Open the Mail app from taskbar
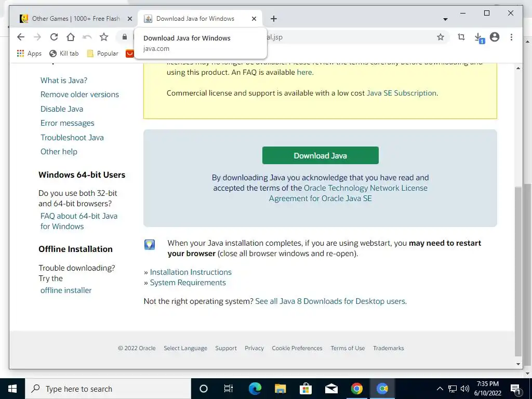 click(x=331, y=389)
